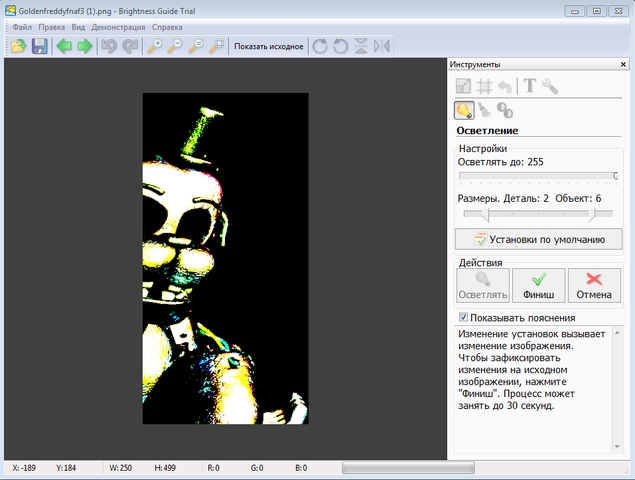Click the G: 0 status value
This screenshot has height=480, width=635.
tap(257, 468)
